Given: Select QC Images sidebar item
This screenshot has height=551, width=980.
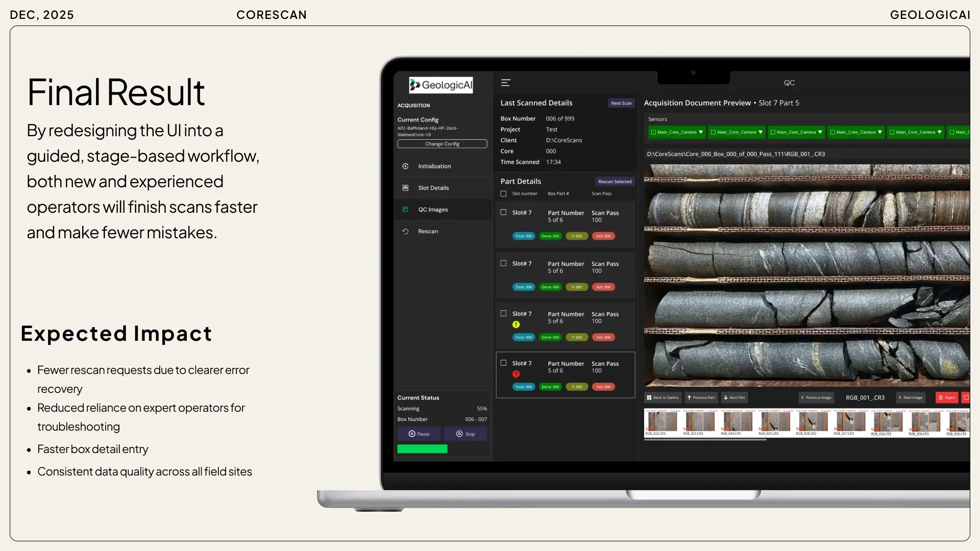Looking at the screenshot, I should click(x=433, y=210).
